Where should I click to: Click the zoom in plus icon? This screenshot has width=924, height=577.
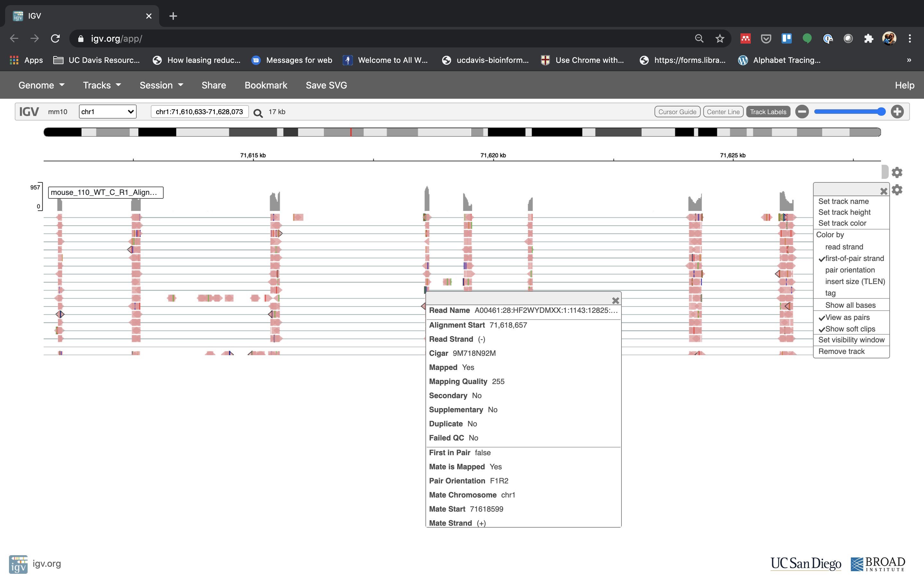[x=897, y=112]
